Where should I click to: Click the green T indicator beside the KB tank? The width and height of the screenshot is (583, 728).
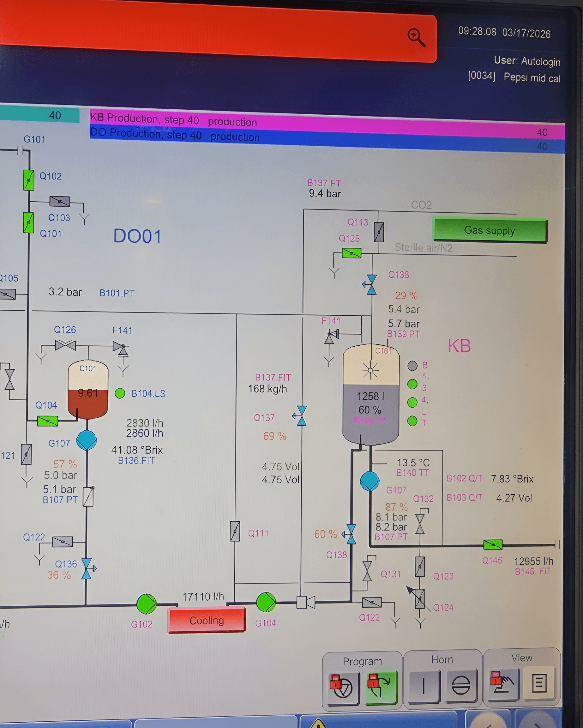pos(412,421)
